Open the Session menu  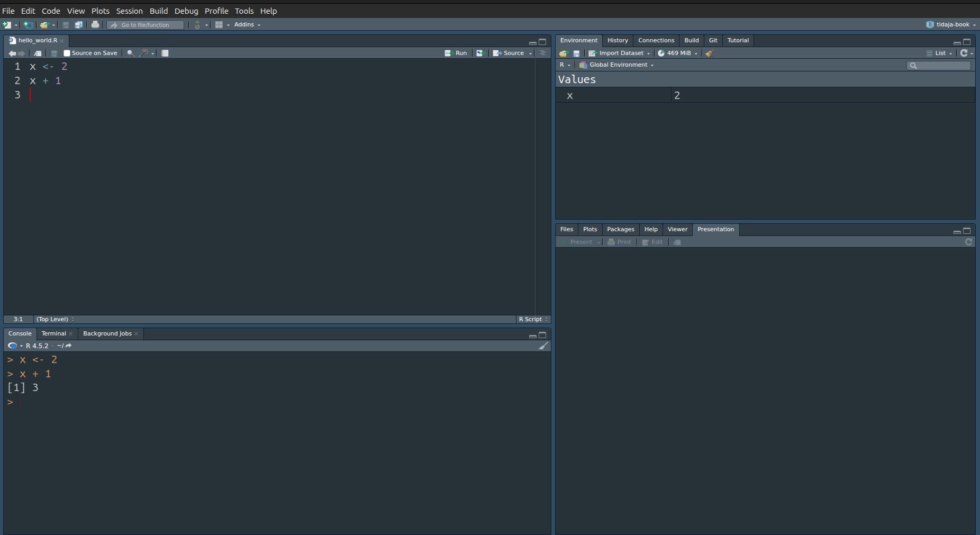[129, 11]
